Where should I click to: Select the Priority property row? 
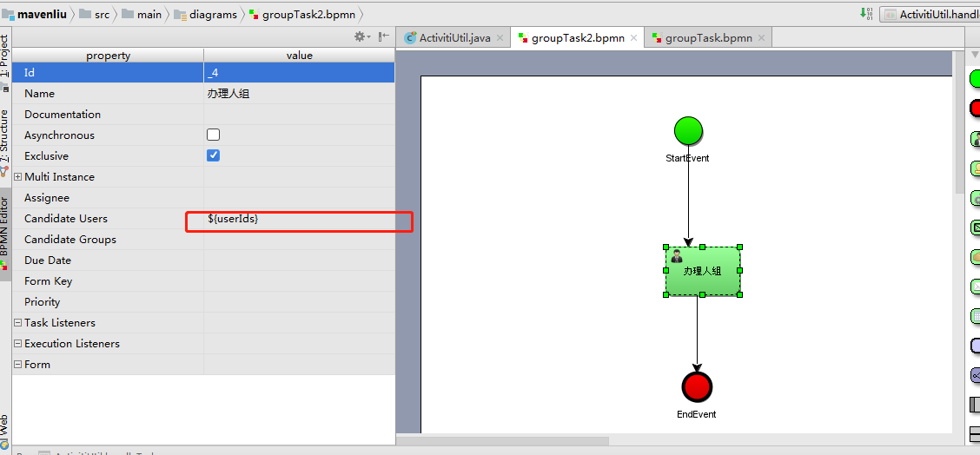[204, 302]
